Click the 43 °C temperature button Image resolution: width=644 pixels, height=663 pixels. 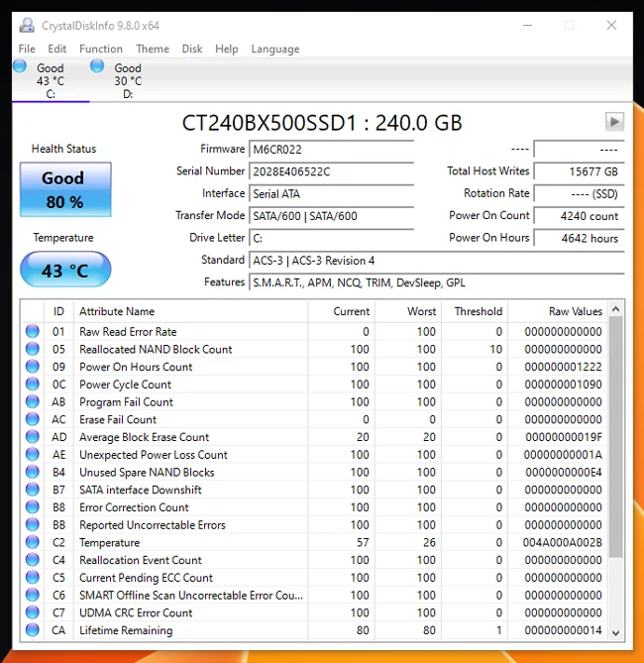[x=65, y=269]
